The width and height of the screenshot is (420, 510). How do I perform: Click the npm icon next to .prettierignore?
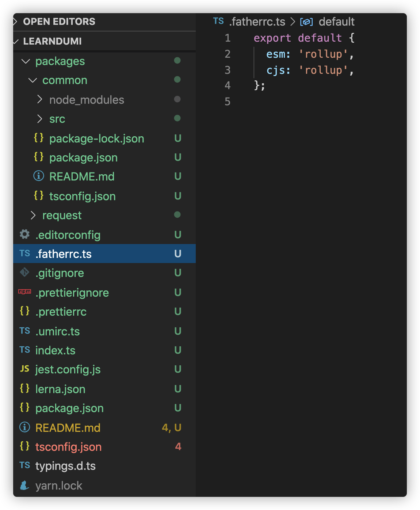(24, 292)
